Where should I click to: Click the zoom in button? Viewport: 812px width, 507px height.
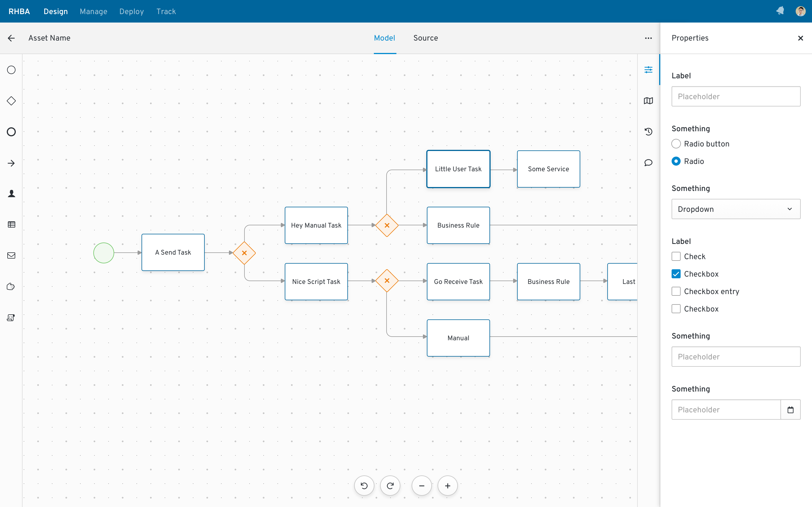pyautogui.click(x=448, y=486)
